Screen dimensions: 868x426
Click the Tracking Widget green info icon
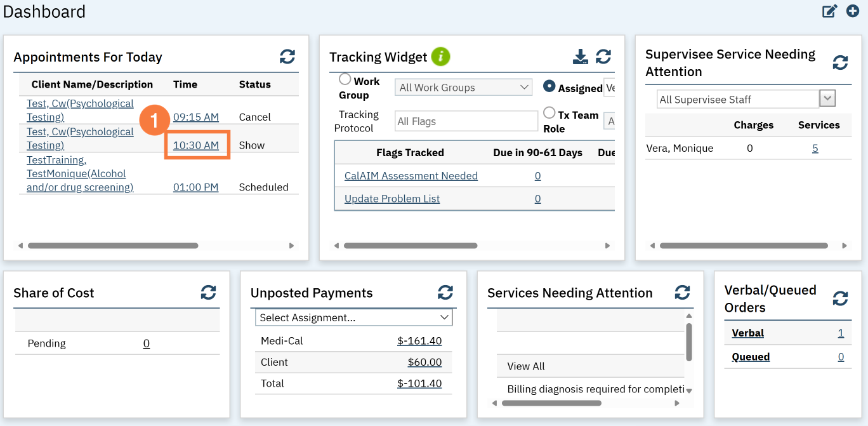click(x=440, y=57)
